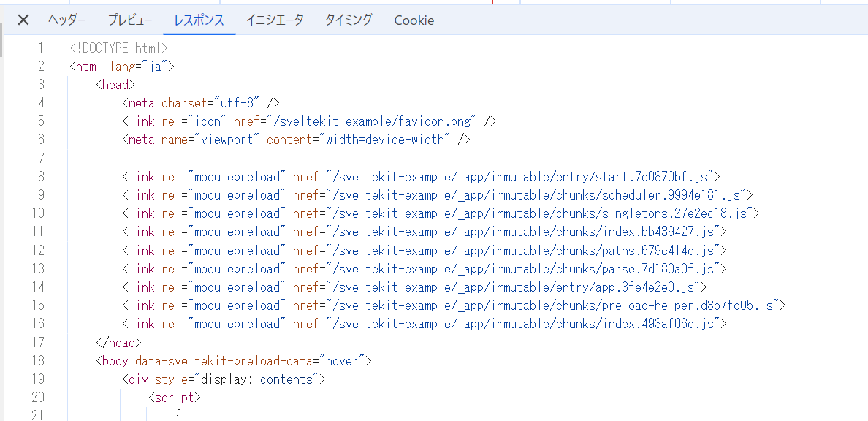This screenshot has width=868, height=421.
Task: Open the イニシエータ tab
Action: pos(275,20)
